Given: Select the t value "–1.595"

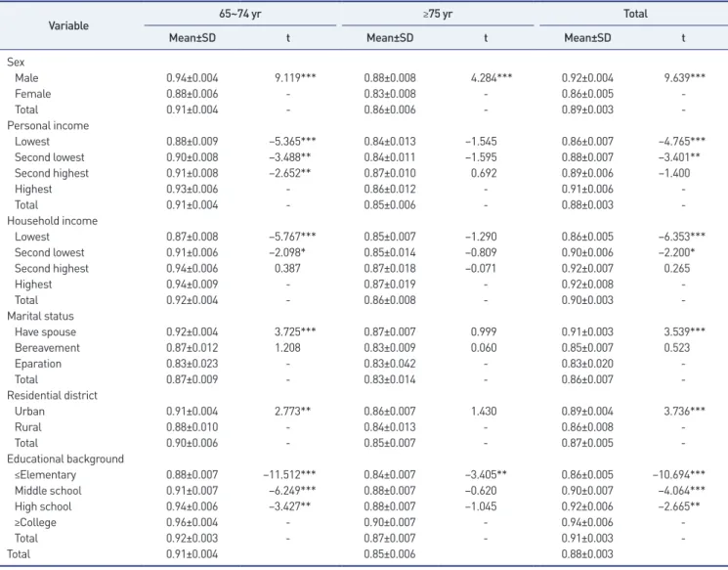Looking at the screenshot, I should click(481, 157).
